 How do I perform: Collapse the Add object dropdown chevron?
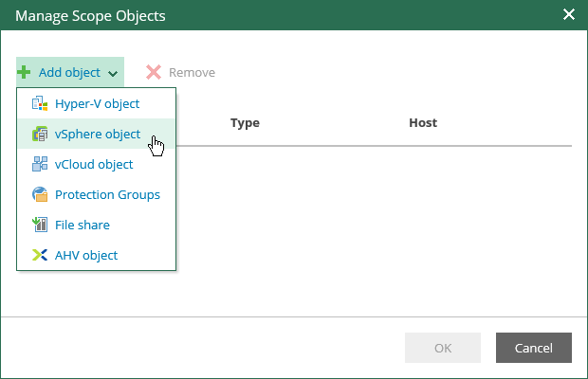[113, 73]
